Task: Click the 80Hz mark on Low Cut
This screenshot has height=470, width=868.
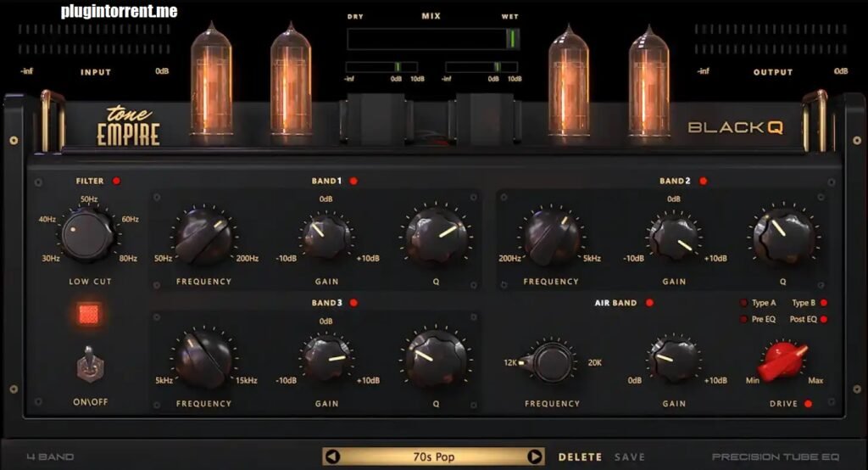Action: click(128, 258)
